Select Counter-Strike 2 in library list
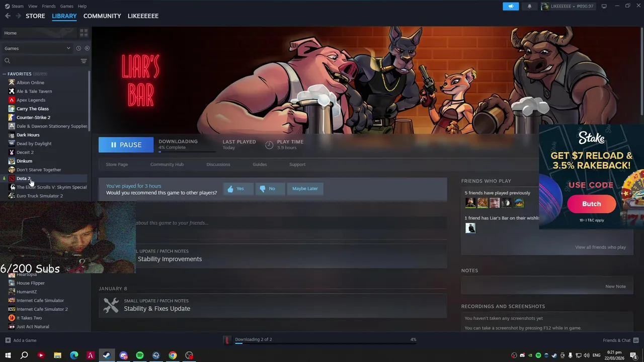This screenshot has height=362, width=644. click(x=33, y=118)
